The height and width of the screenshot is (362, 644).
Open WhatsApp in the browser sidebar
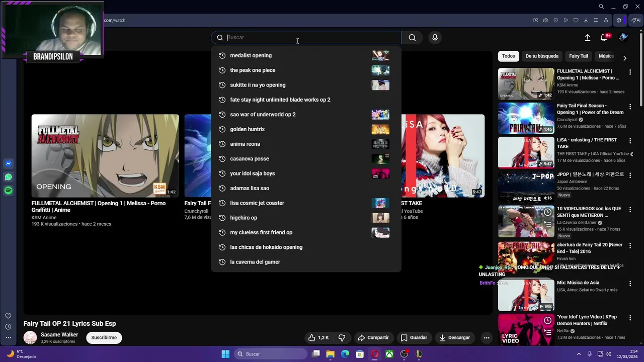tap(8, 177)
